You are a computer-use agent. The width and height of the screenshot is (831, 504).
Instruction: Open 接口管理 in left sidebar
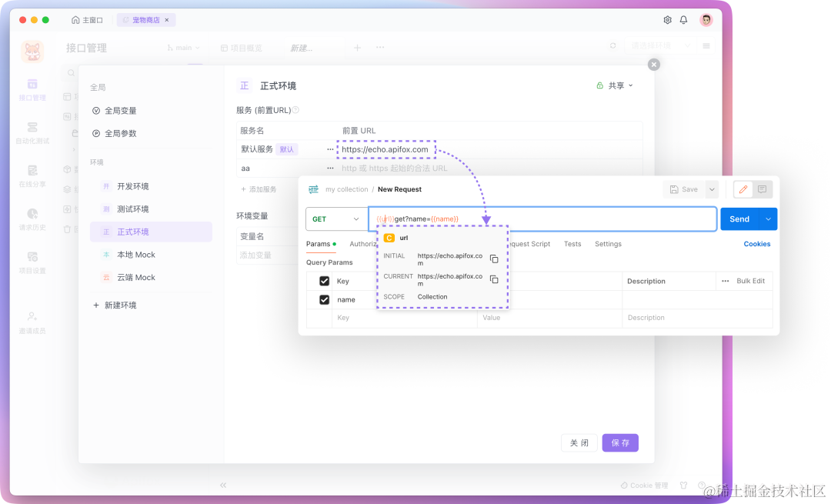[x=32, y=89]
